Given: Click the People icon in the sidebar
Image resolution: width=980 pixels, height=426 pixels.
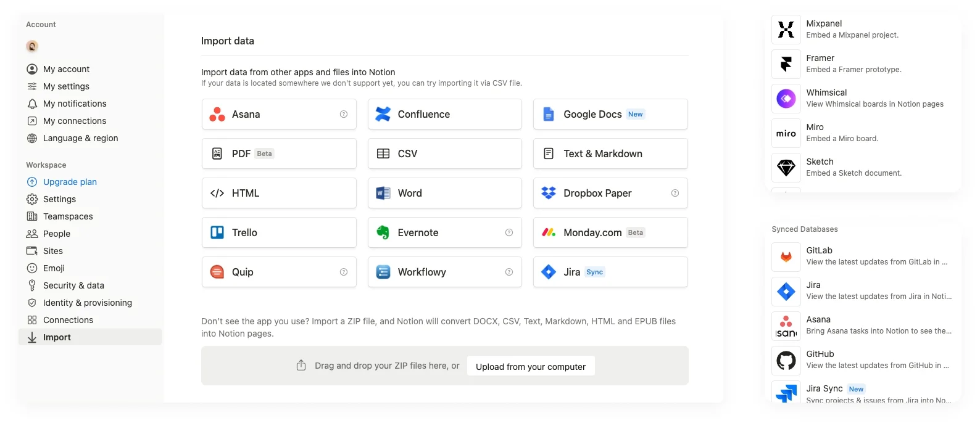Looking at the screenshot, I should (32, 234).
